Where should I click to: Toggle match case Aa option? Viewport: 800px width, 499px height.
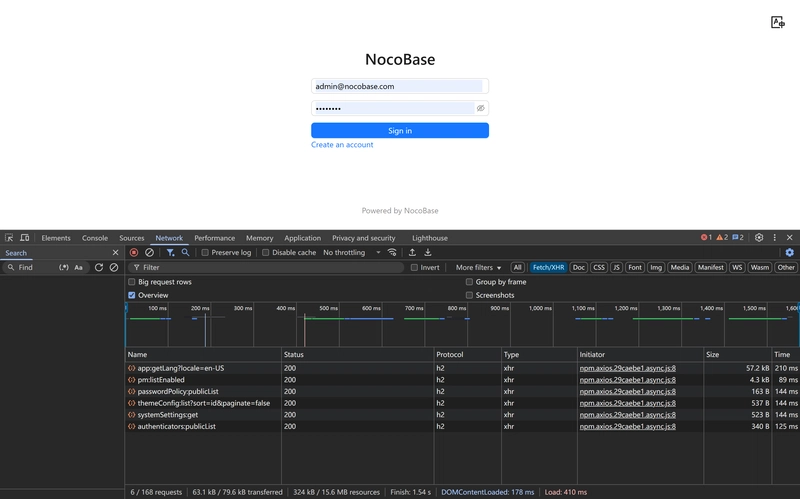click(79, 267)
